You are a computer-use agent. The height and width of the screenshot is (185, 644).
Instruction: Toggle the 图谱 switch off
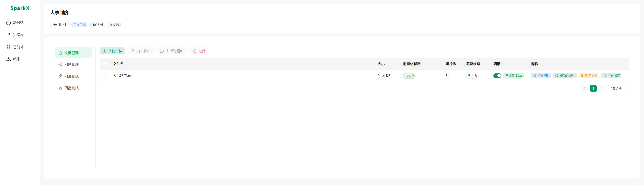click(x=497, y=76)
